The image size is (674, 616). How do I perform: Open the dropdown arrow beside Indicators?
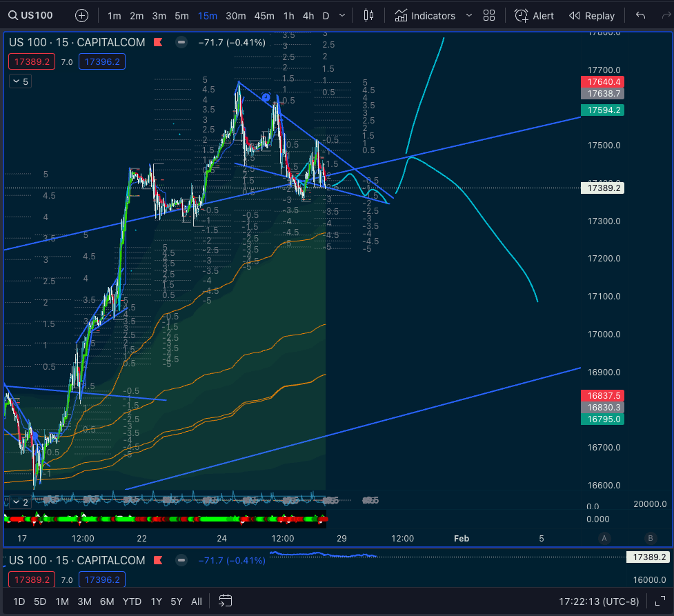coord(469,15)
